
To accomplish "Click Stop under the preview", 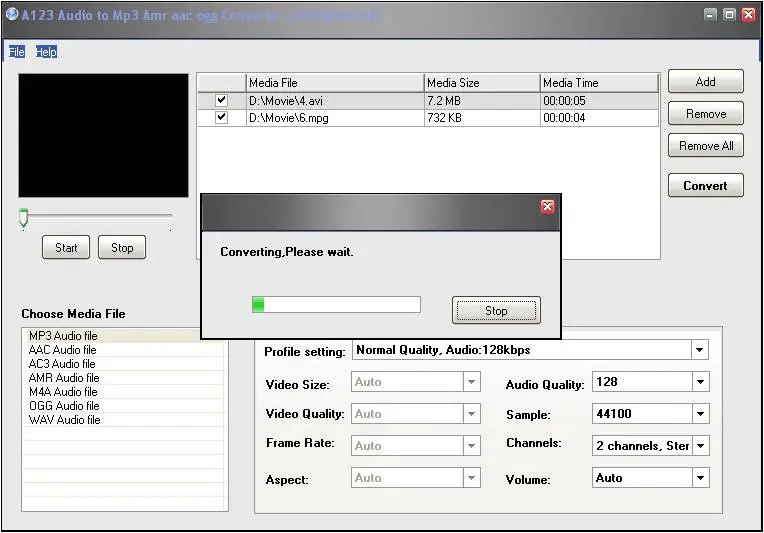I will pos(122,247).
